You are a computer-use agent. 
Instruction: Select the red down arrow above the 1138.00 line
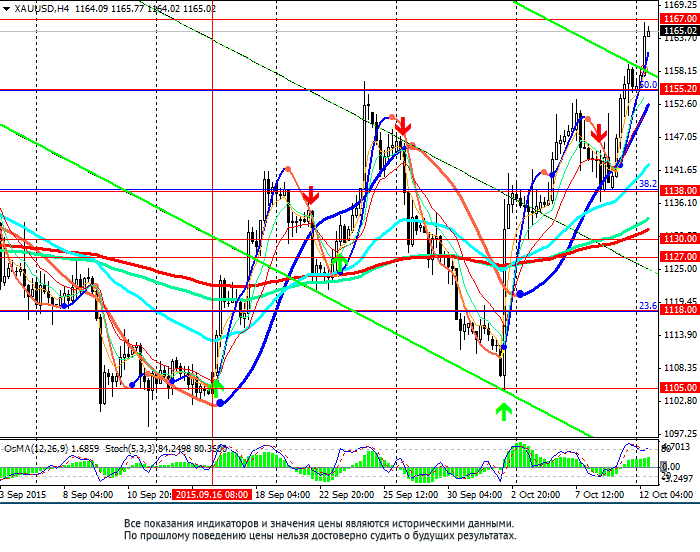point(311,195)
